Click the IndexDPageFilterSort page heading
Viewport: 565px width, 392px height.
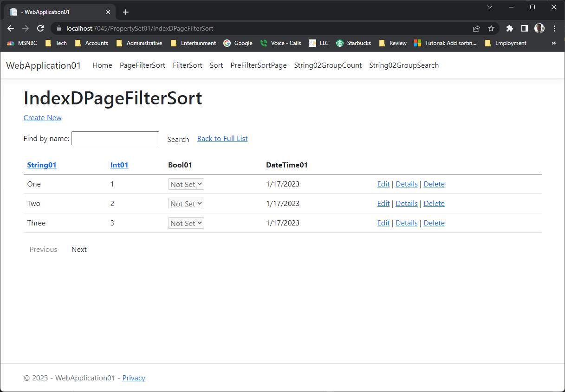point(113,98)
